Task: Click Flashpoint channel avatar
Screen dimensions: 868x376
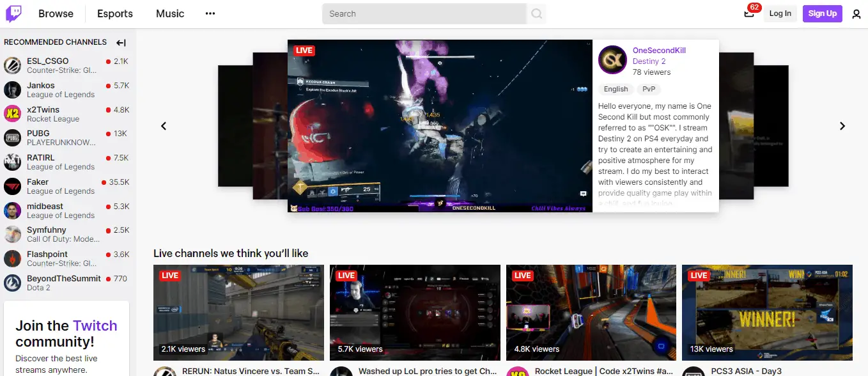Action: point(12,258)
